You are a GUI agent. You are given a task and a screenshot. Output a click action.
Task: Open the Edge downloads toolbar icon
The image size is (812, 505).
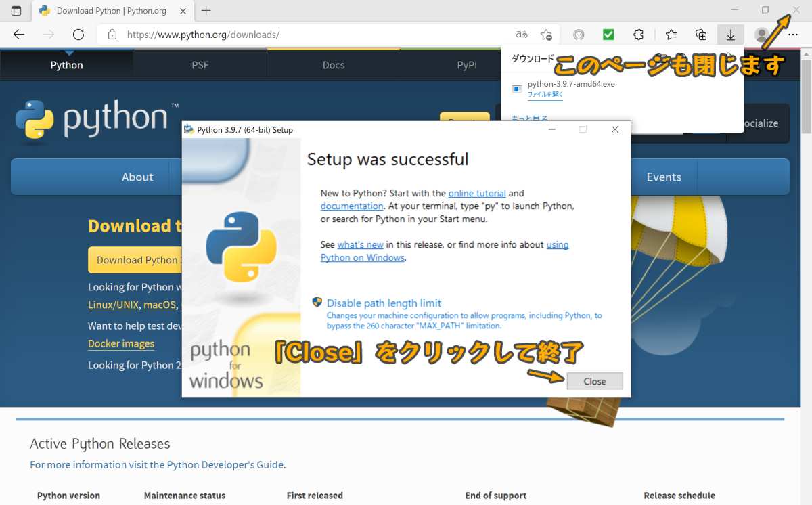point(731,35)
